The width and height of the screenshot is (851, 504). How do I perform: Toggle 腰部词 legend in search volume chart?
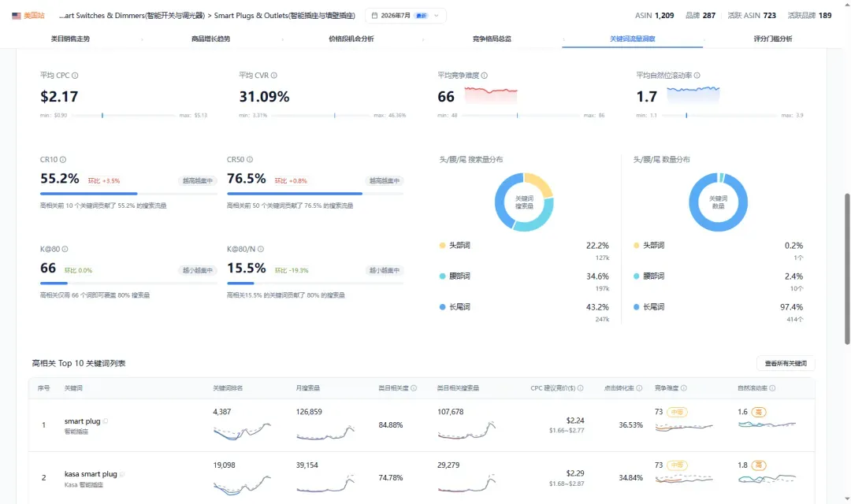(x=455, y=276)
